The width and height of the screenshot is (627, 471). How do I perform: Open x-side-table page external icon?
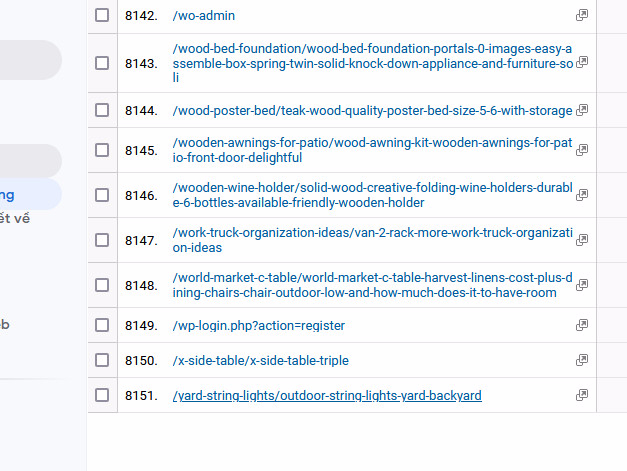[x=582, y=360]
